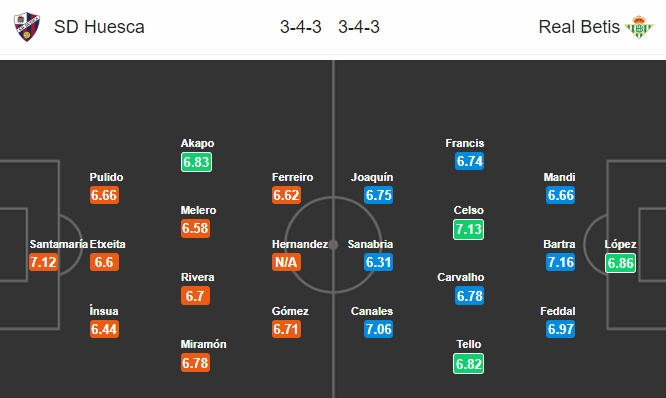Click Tello's 6.82 green rating badge

pos(468,364)
